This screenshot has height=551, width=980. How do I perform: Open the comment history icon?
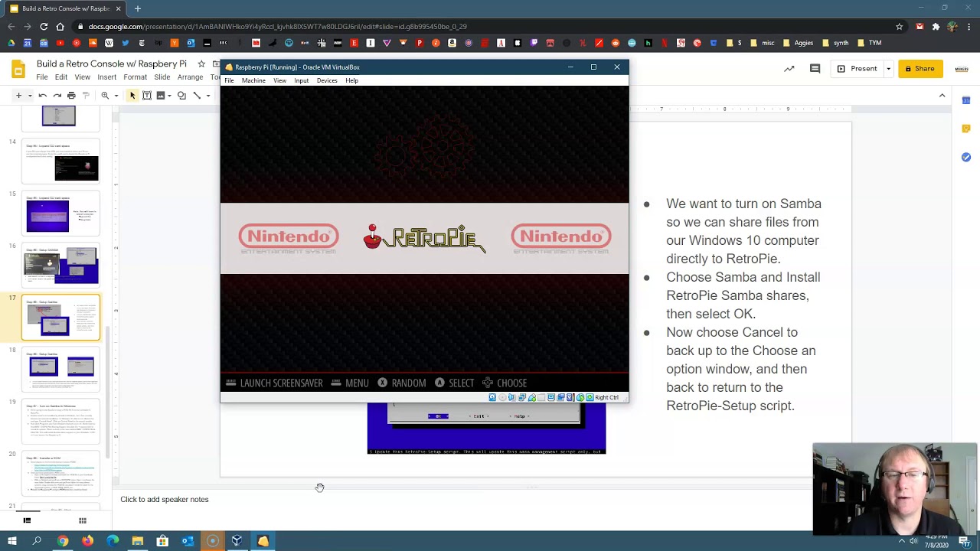pyautogui.click(x=815, y=69)
